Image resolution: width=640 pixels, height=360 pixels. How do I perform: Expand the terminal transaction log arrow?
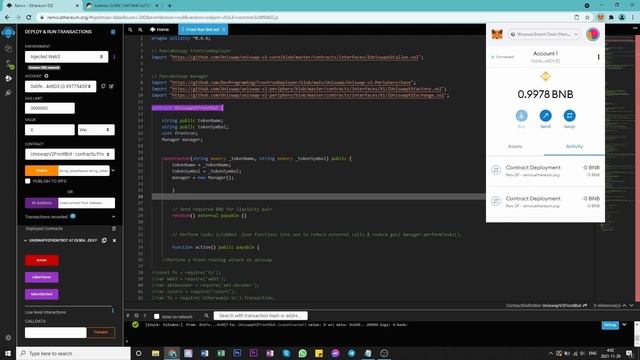624,325
